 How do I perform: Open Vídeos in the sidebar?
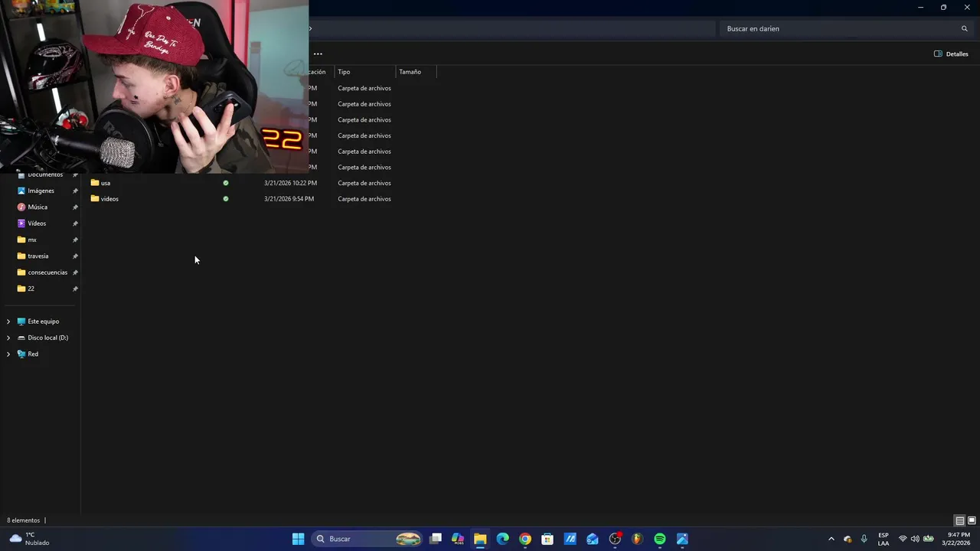click(x=37, y=223)
